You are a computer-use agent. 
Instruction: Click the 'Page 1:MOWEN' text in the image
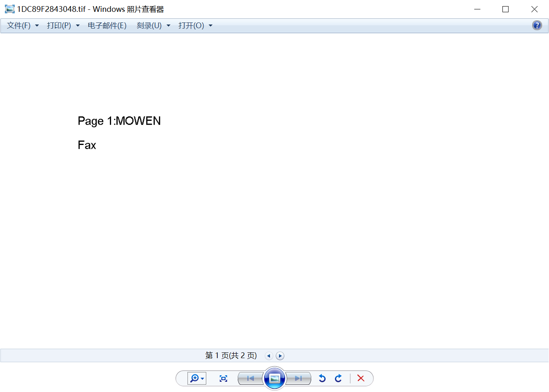coord(119,121)
